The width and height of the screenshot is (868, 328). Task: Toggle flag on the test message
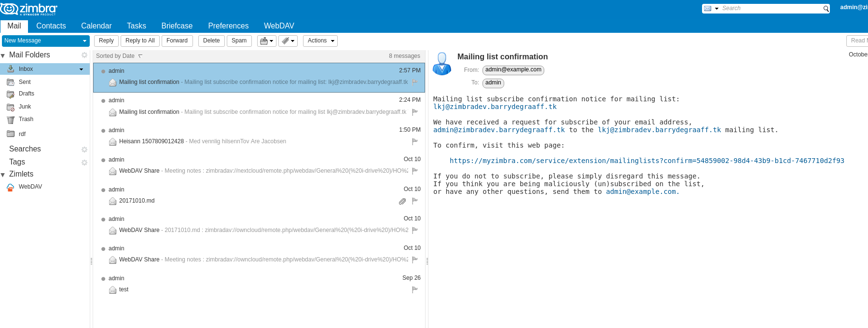click(414, 289)
